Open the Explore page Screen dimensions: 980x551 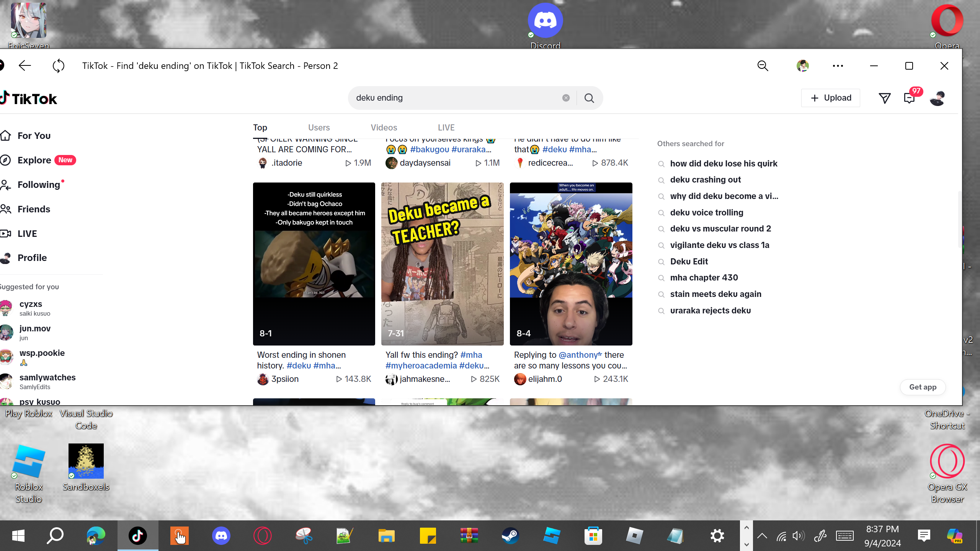(34, 160)
